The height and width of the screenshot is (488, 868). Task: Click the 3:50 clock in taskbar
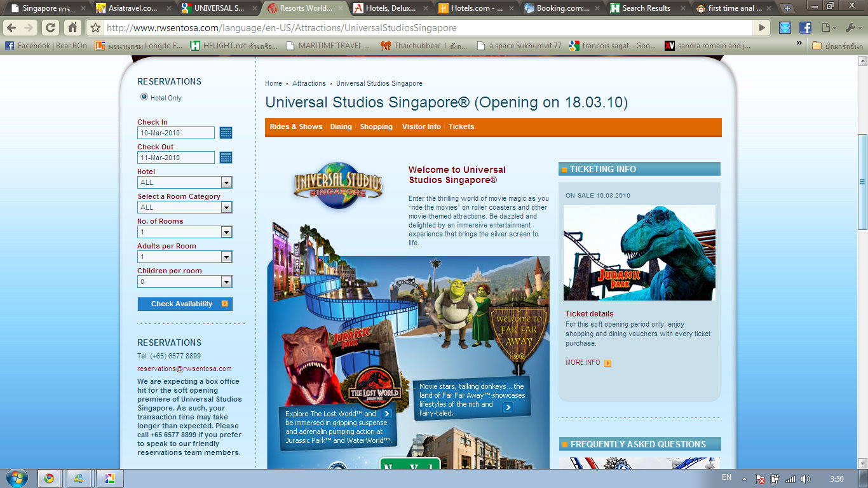click(x=837, y=479)
